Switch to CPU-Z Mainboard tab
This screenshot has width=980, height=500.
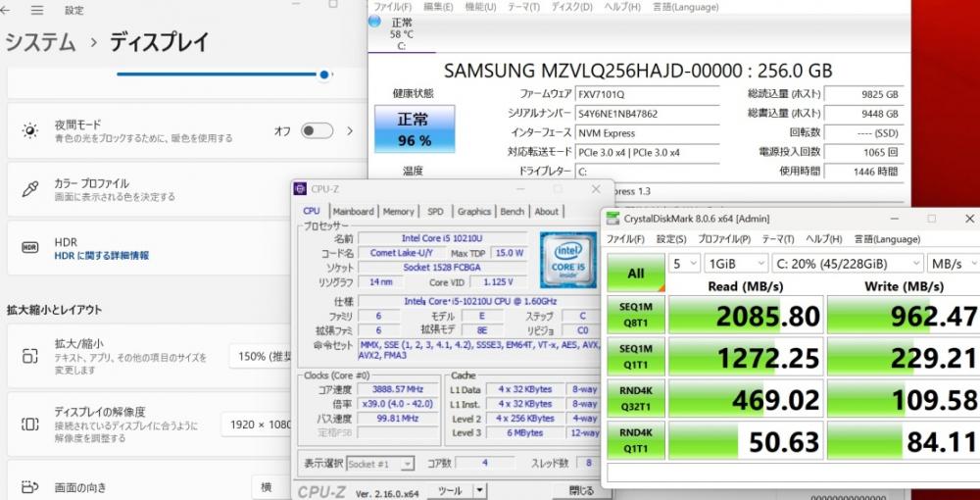(x=353, y=211)
